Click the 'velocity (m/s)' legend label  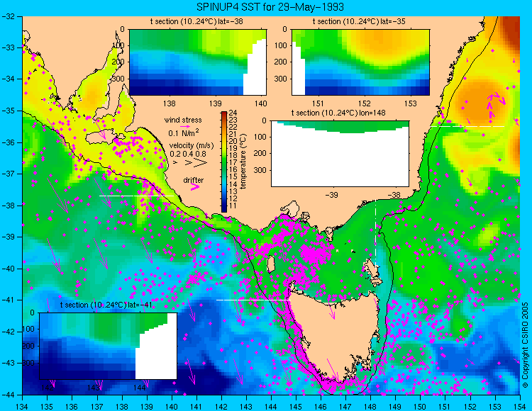pos(192,146)
